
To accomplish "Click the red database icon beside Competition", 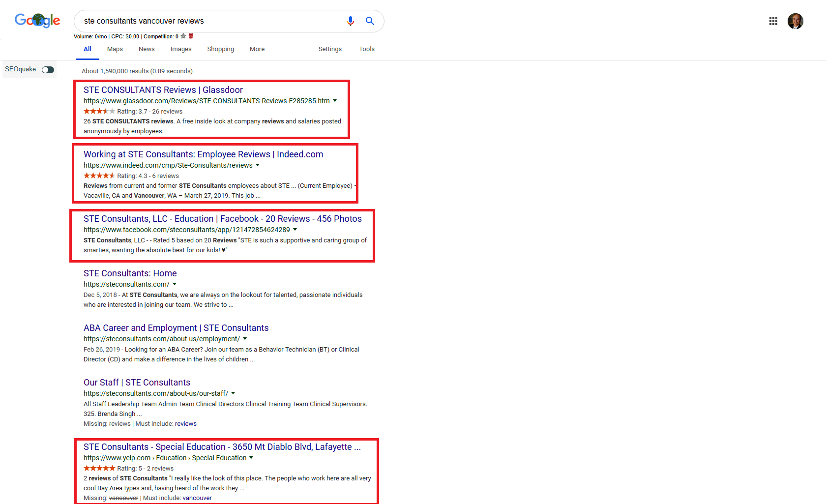I will [x=191, y=36].
